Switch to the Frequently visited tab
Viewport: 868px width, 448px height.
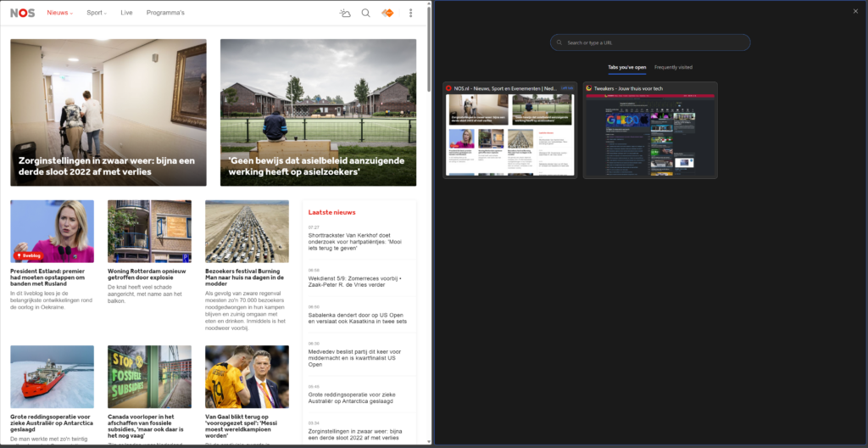click(x=673, y=67)
